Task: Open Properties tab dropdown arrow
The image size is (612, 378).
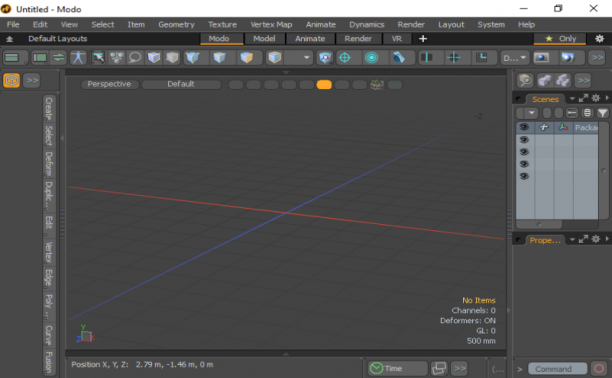Action: (x=572, y=239)
